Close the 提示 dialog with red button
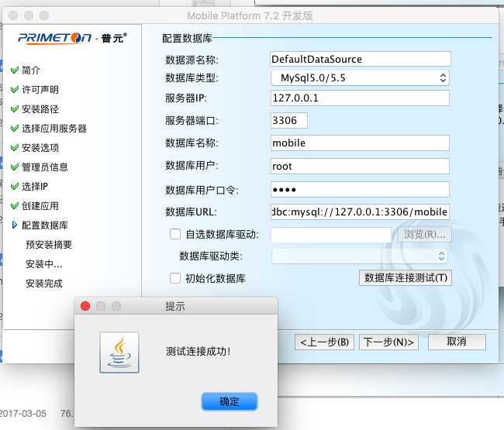Viewport: 504px width, 430px height. [85, 306]
